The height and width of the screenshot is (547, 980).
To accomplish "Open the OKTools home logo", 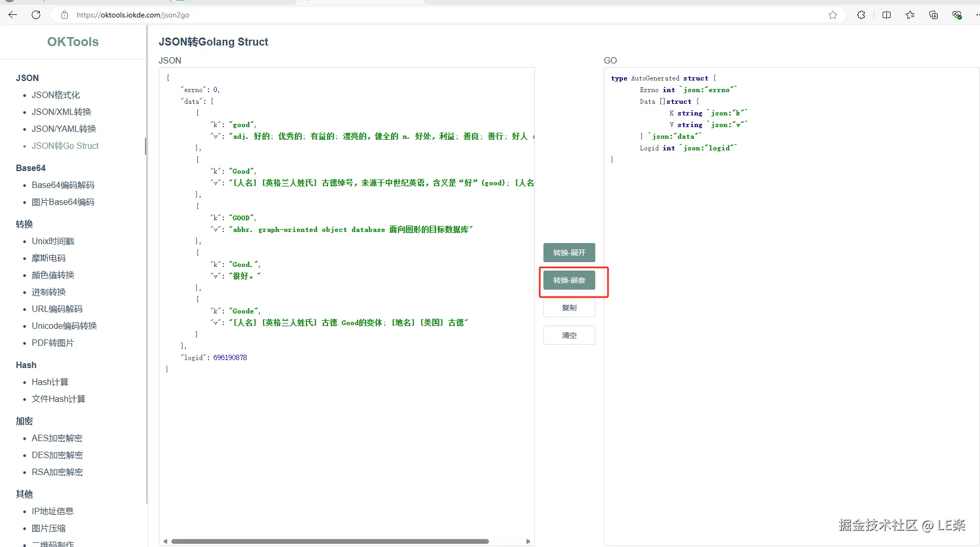I will (x=73, y=42).
